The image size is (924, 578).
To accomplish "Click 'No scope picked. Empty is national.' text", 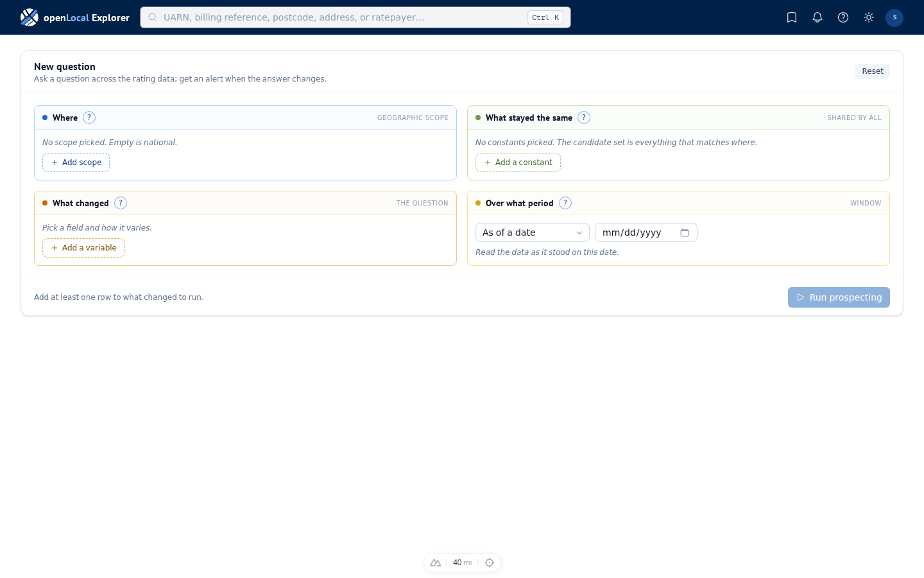I will [110, 143].
